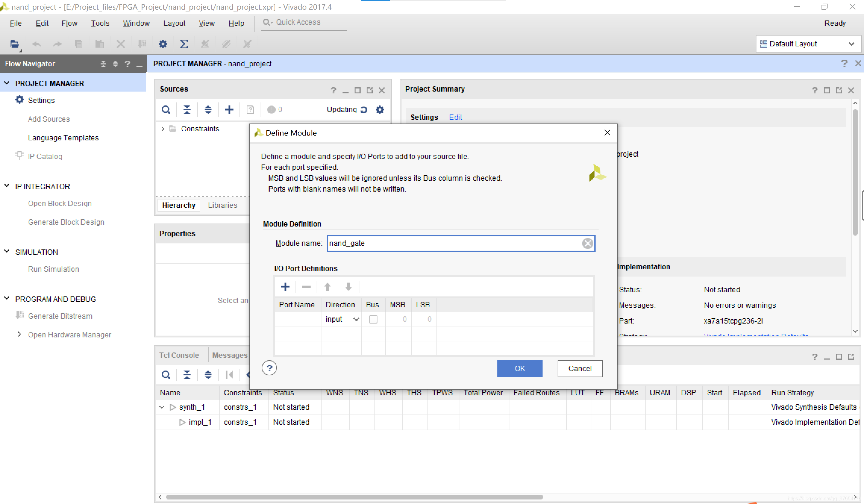
Task: Collapse SIMULATION section
Action: [x=7, y=252]
